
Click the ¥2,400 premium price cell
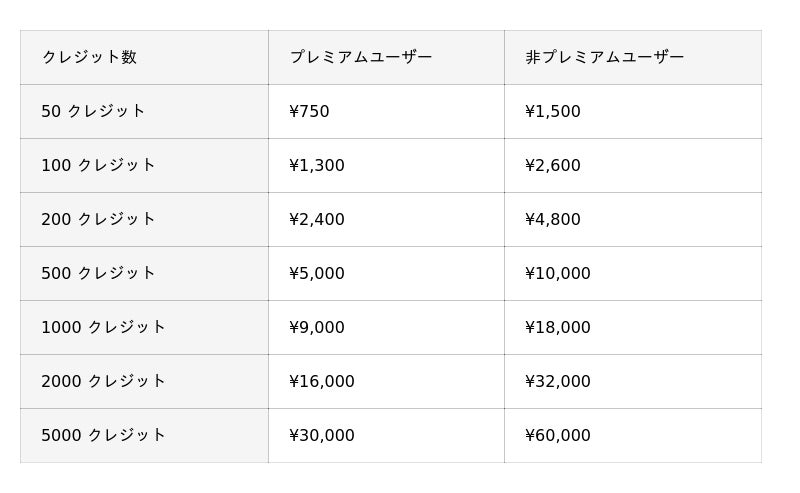(317, 219)
